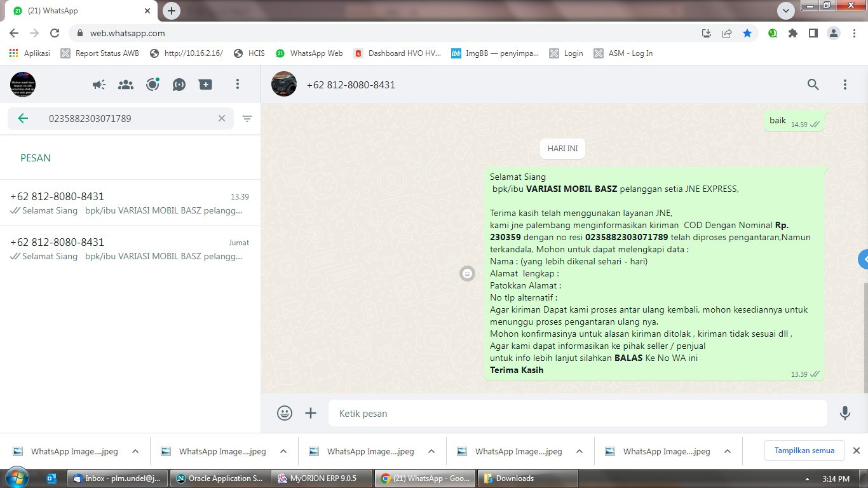Toggle the Chrome side panel

coord(813,33)
